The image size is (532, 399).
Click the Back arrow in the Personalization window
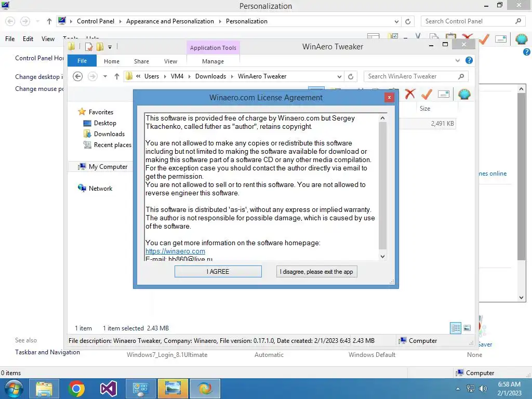click(10, 21)
